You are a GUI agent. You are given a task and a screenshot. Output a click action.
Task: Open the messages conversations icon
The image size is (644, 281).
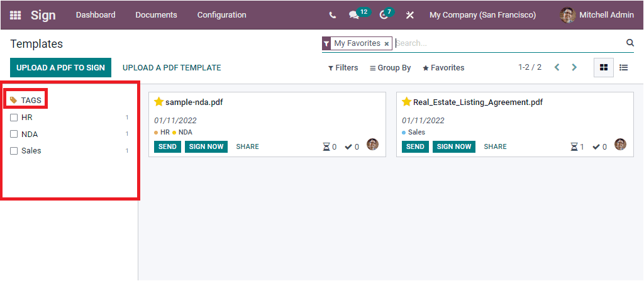353,15
